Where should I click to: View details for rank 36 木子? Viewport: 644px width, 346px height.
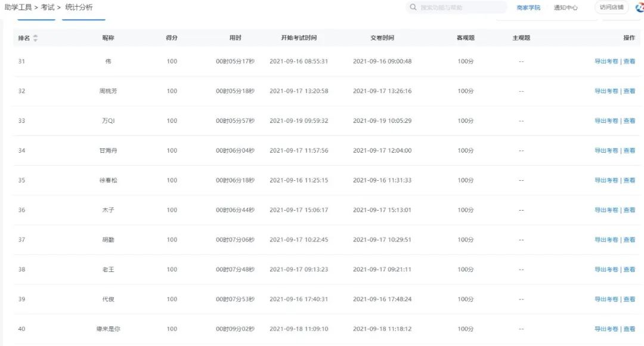click(629, 210)
